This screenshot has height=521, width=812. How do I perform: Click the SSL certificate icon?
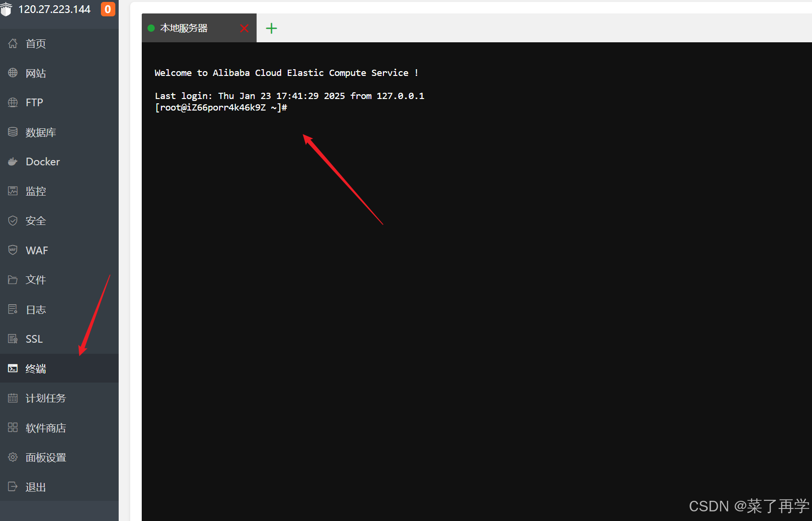click(x=13, y=339)
